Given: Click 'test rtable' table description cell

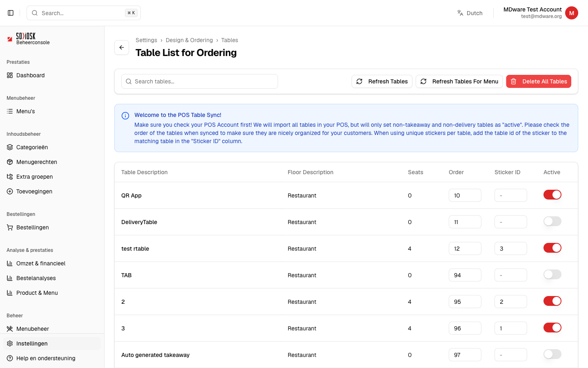Looking at the screenshot, I should 135,249.
